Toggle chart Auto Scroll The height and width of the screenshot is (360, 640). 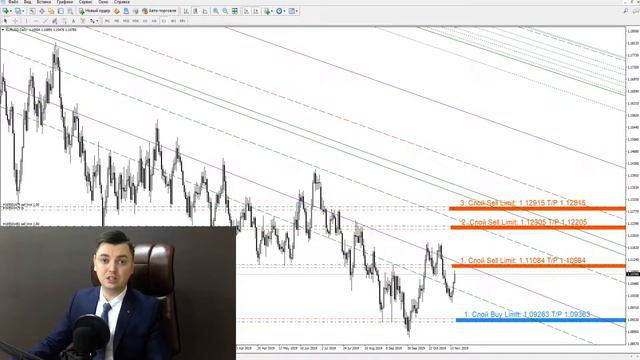(x=247, y=11)
